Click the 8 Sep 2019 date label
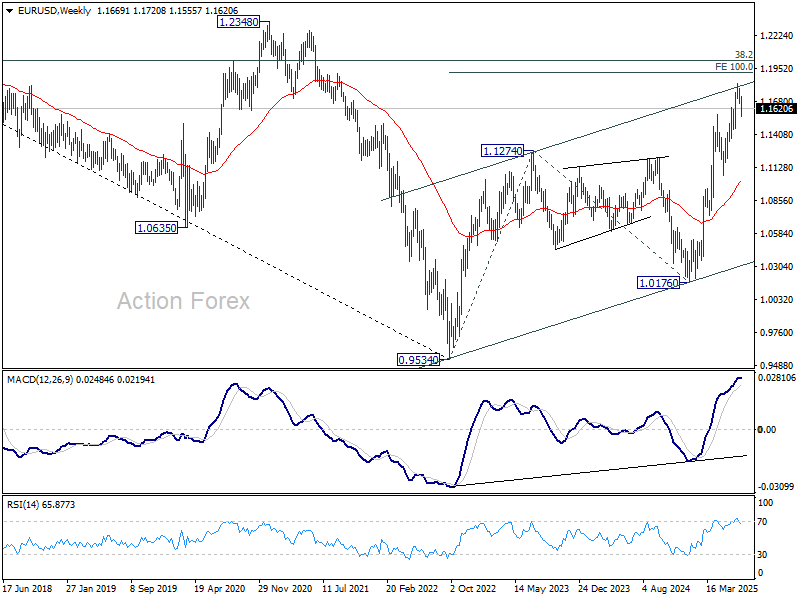Viewport: 800px width, 600px height. point(154,588)
